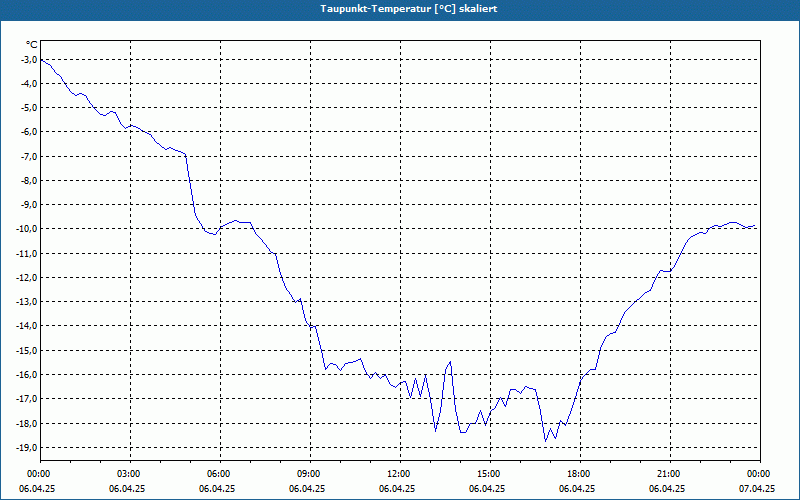Click the 21:00 time axis label
Viewport: 800px width, 500px height.
coord(670,474)
